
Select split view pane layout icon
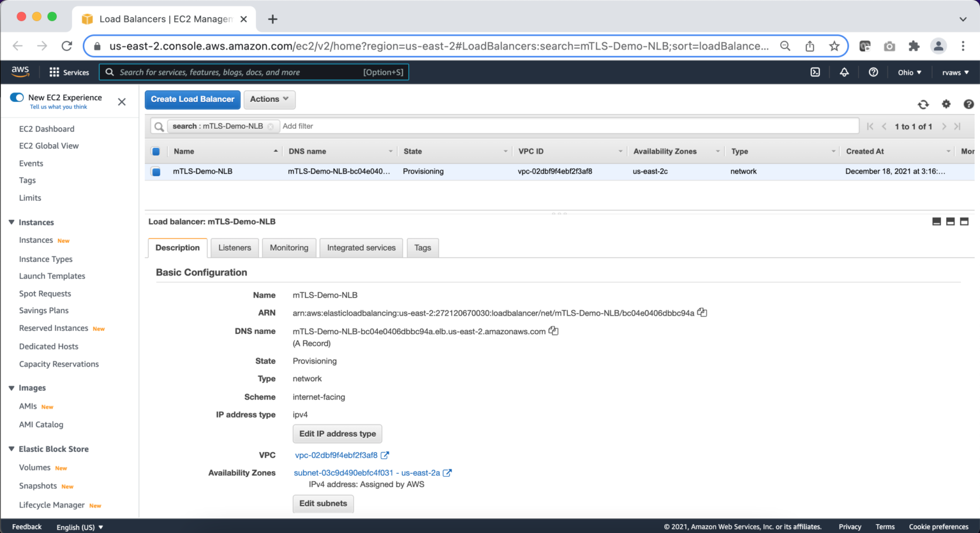[x=951, y=221]
